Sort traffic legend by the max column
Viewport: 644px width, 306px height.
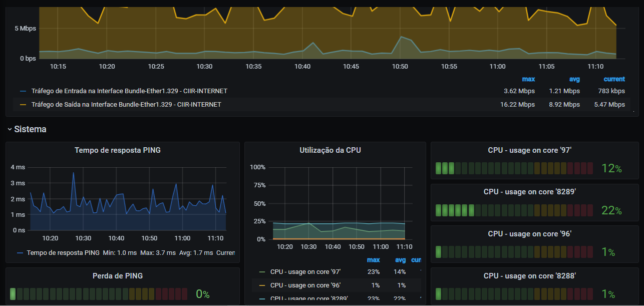click(528, 79)
